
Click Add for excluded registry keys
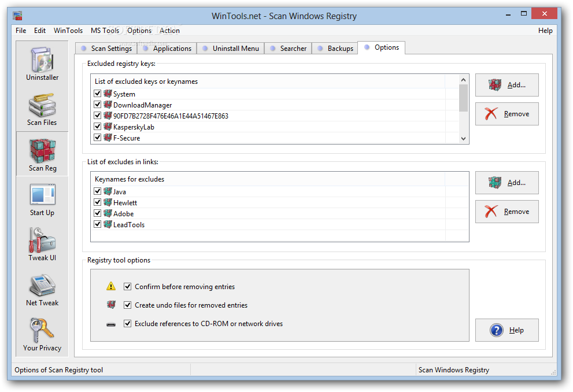tap(507, 85)
